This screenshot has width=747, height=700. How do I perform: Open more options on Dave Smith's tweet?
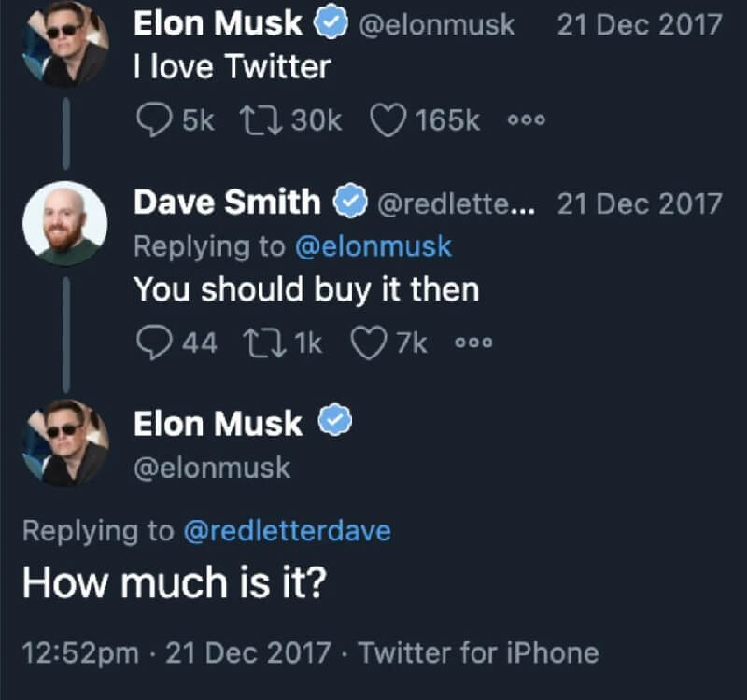click(x=473, y=343)
